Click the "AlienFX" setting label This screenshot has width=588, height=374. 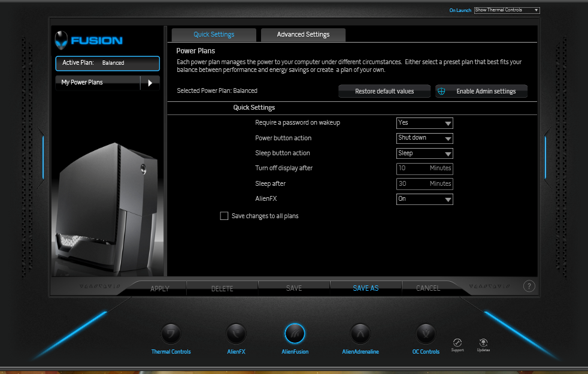point(266,198)
